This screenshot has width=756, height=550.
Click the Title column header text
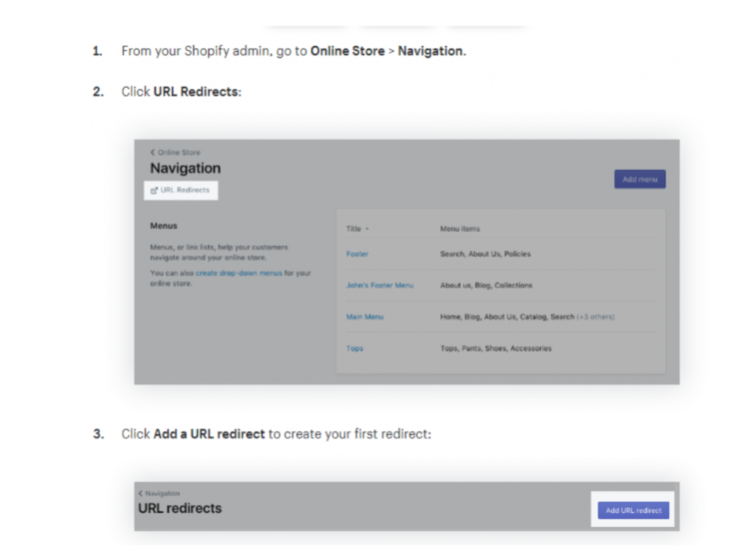[x=354, y=230]
